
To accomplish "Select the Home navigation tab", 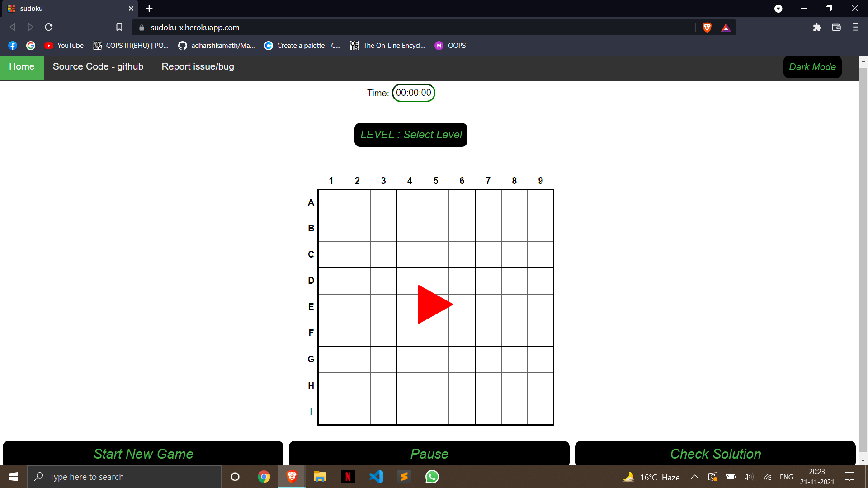I will click(x=22, y=67).
